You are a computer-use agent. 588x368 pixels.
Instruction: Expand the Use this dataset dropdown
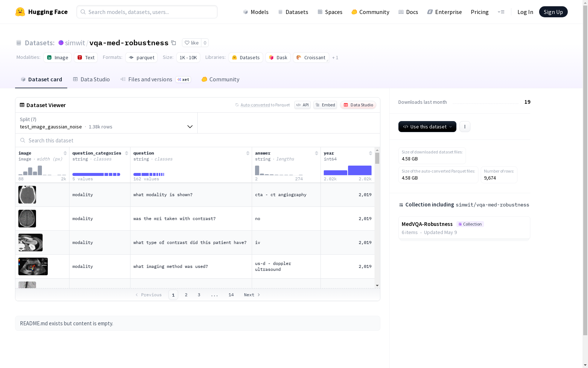(427, 127)
